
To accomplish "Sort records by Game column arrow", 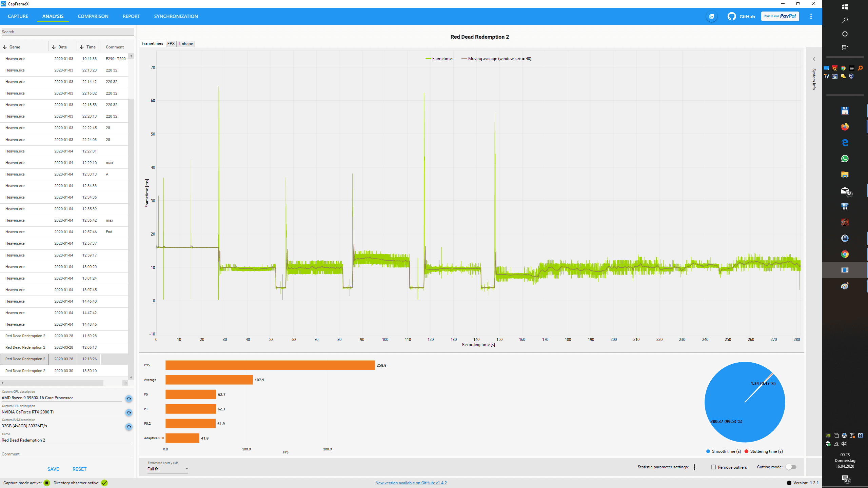I will click(5, 47).
